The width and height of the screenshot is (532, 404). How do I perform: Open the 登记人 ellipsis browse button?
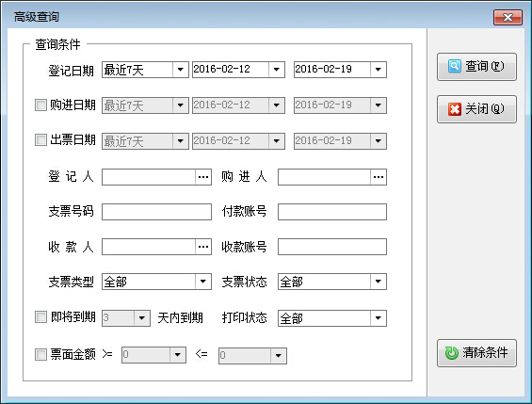(x=203, y=177)
